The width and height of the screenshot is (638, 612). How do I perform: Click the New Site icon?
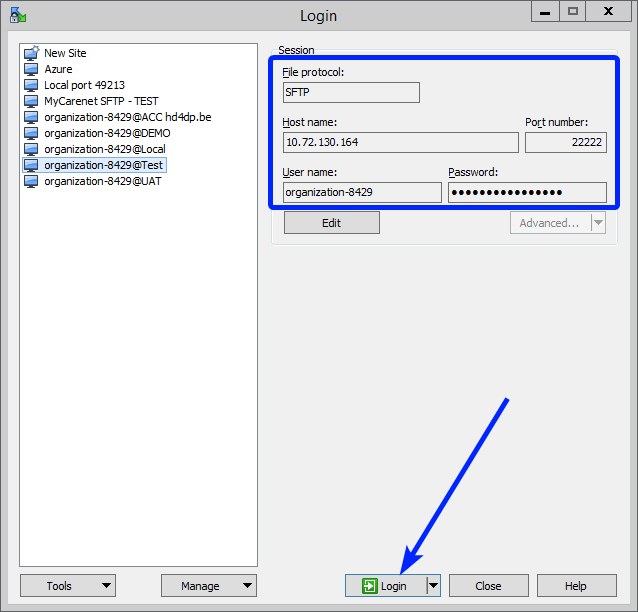point(31,53)
